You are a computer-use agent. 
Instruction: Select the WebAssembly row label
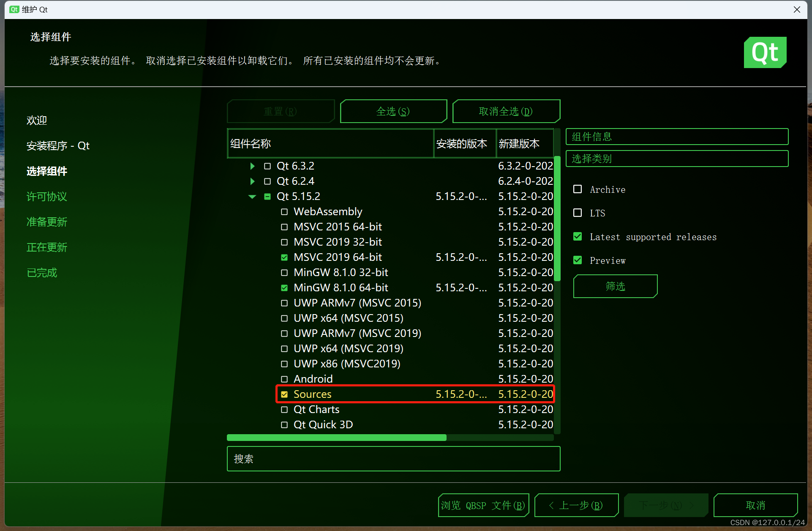point(328,212)
